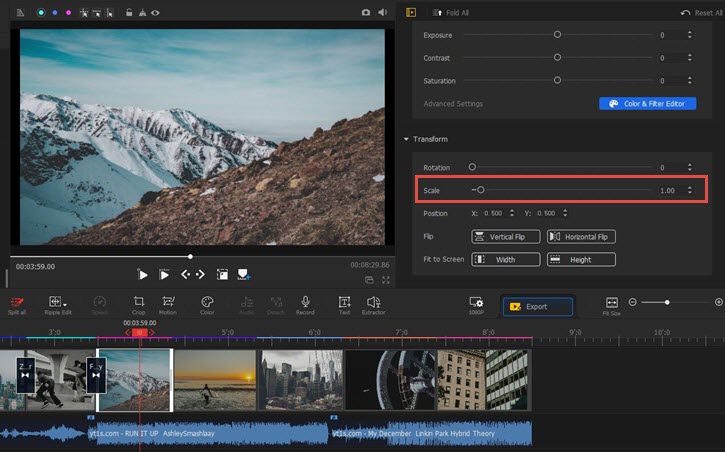Image resolution: width=725 pixels, height=452 pixels.
Task: Collapse the Transform section
Action: (407, 139)
